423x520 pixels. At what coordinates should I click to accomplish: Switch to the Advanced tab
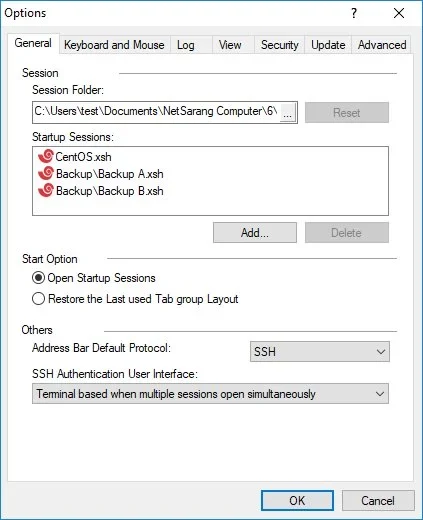point(382,45)
